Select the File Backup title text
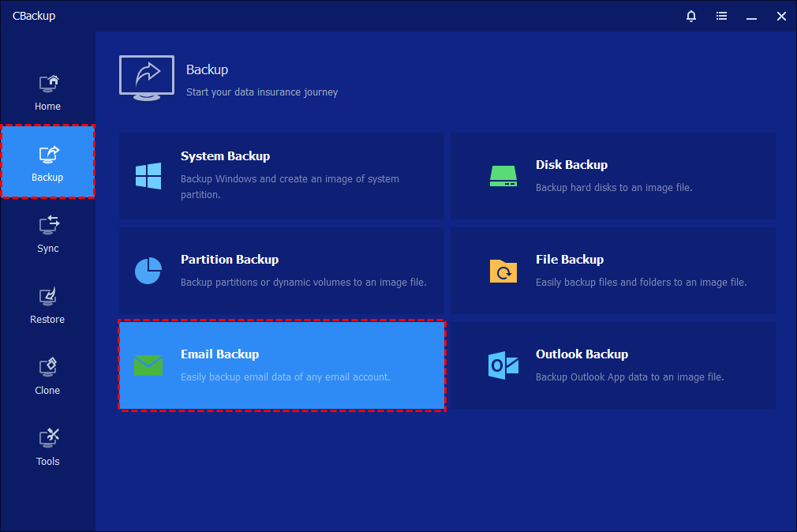The width and height of the screenshot is (797, 532). pyautogui.click(x=569, y=259)
